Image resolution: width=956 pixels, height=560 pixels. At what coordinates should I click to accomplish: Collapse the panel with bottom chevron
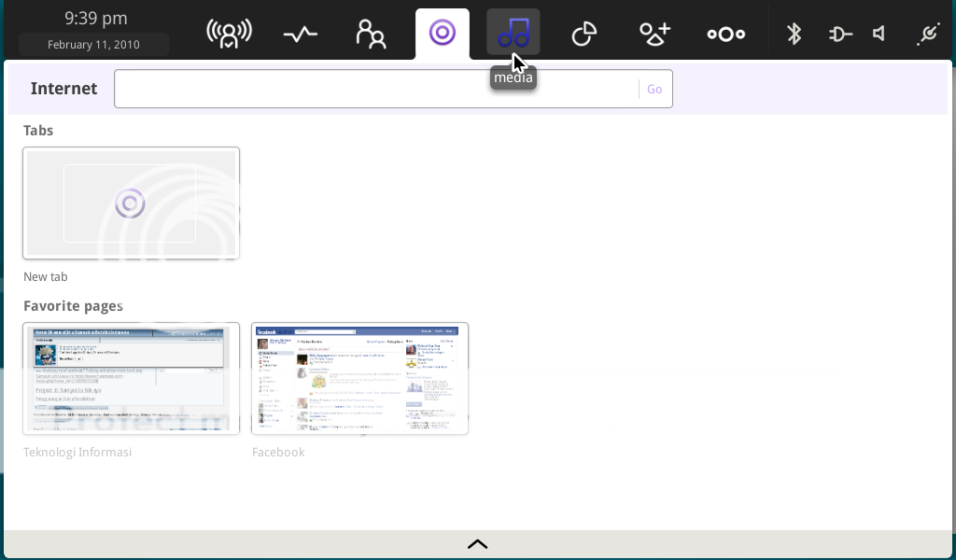tap(477, 544)
